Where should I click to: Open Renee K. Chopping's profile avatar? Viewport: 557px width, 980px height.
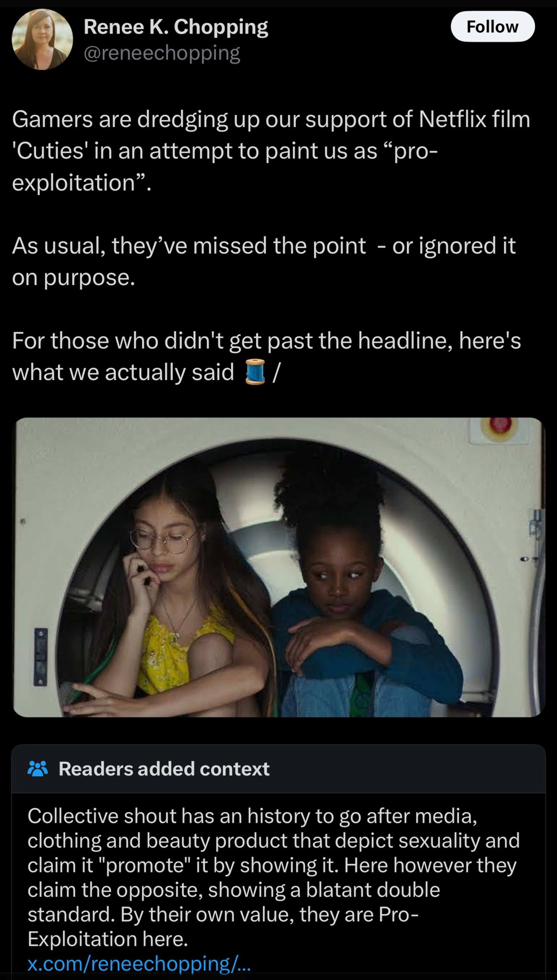coord(43,39)
